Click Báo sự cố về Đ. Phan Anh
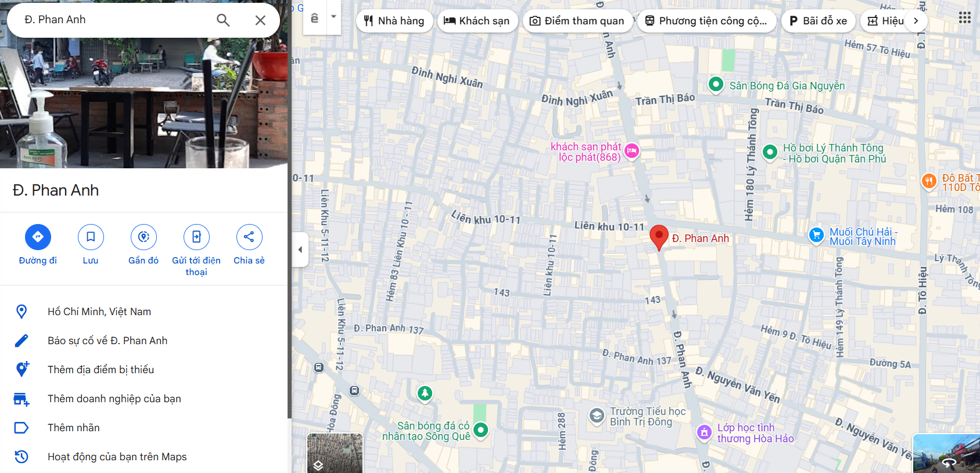The width and height of the screenshot is (980, 473). tap(144, 341)
